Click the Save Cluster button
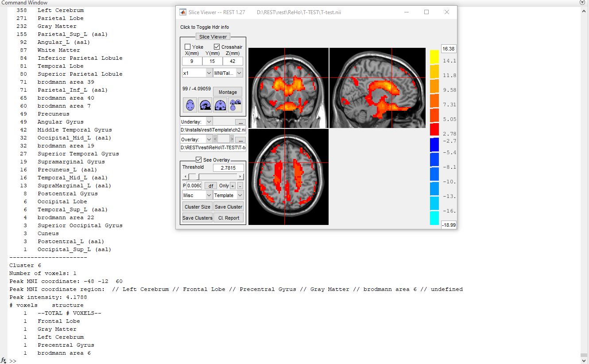589x364 pixels. coord(229,207)
